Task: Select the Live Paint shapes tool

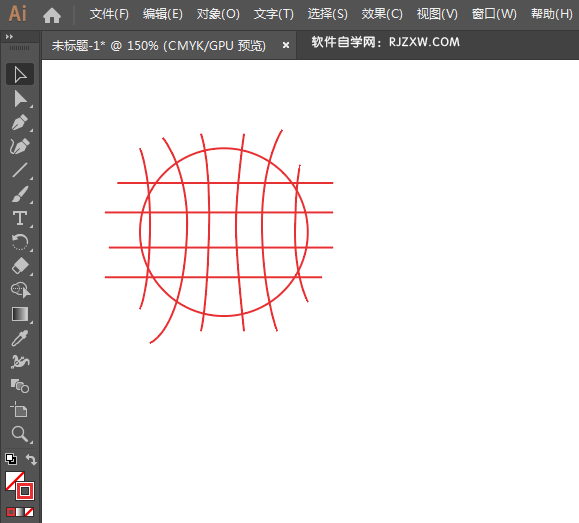Action: pos(20,386)
